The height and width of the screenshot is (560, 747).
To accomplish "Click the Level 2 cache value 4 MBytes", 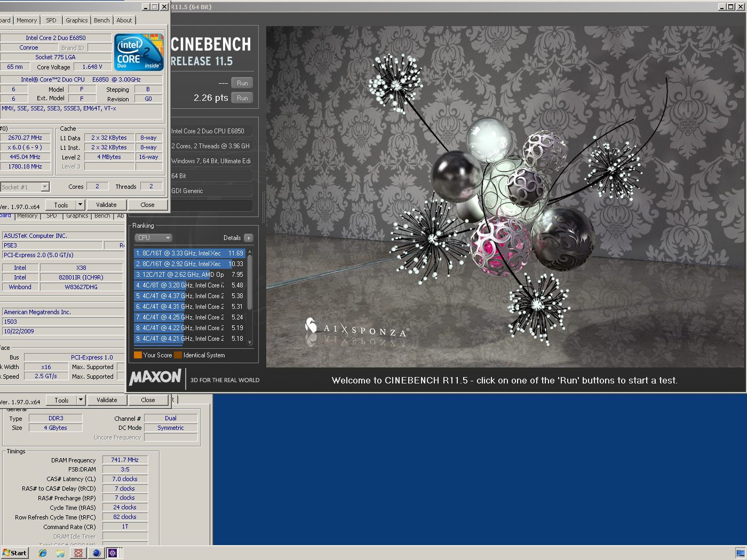I will click(109, 157).
